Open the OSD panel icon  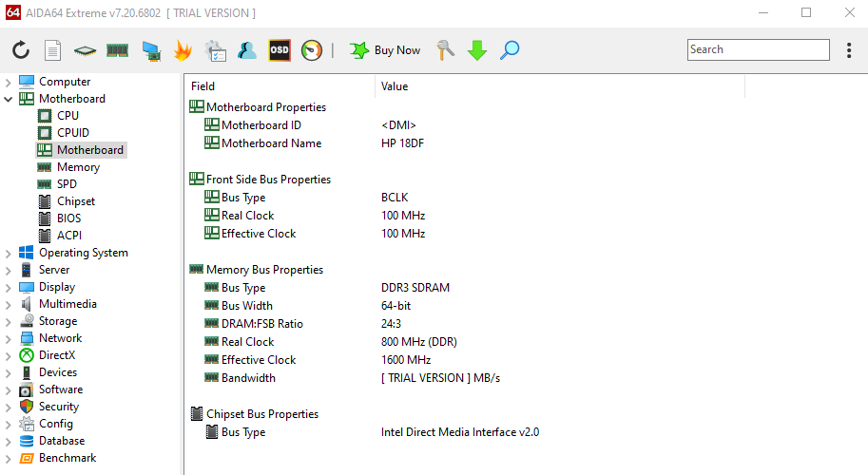[x=279, y=50]
